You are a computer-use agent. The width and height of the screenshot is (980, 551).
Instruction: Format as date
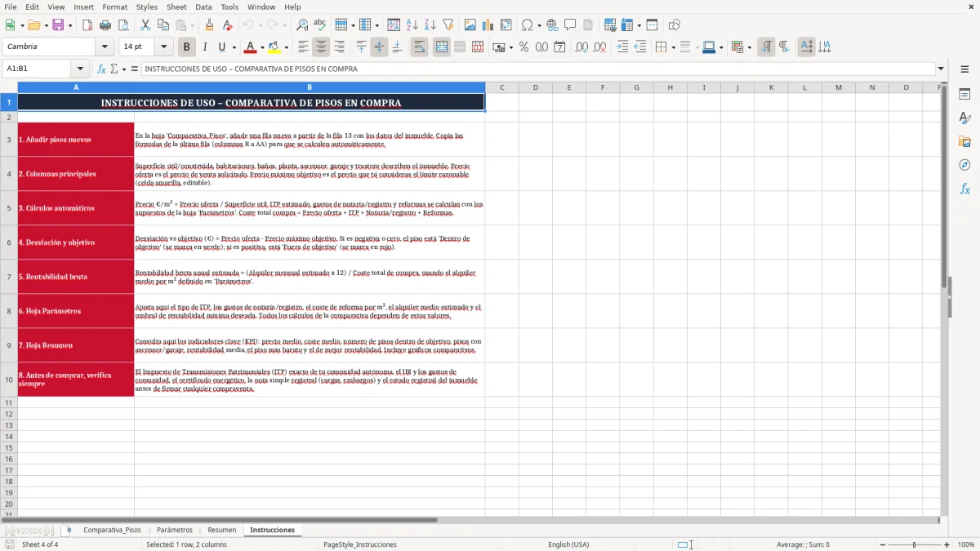[559, 47]
